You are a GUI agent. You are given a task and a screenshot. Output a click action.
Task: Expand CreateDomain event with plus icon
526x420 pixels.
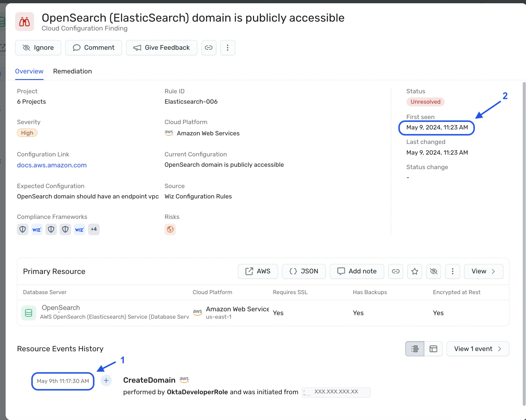tap(106, 381)
